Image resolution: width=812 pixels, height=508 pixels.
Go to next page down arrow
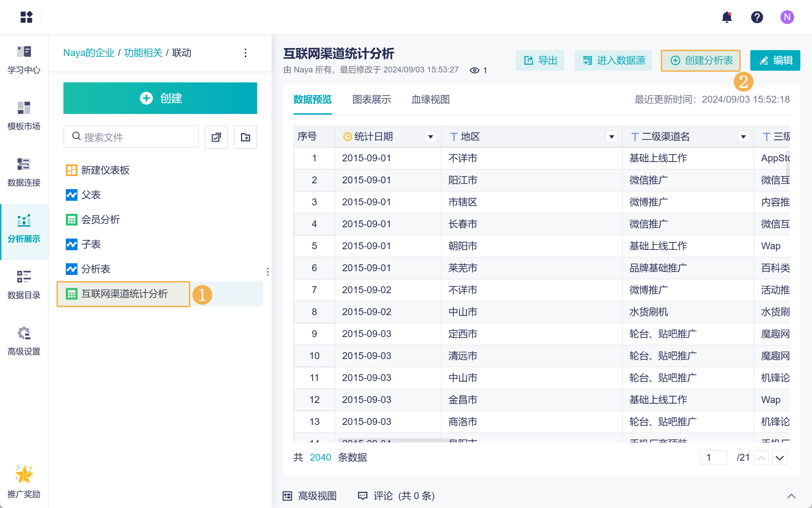[780, 458]
